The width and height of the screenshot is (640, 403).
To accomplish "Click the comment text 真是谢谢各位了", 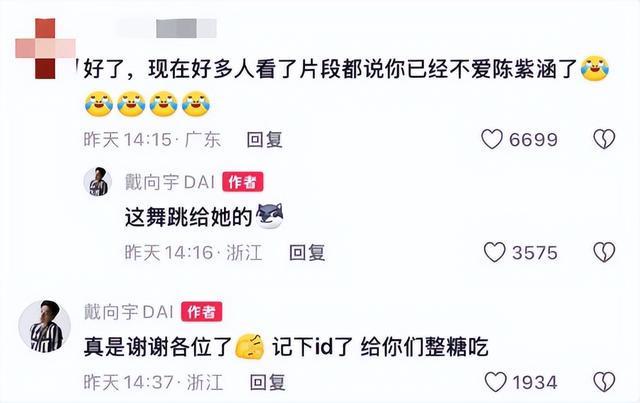I will (x=158, y=347).
